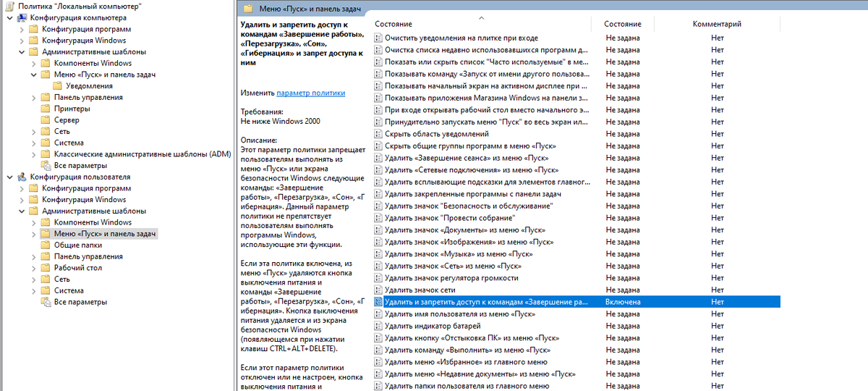The height and width of the screenshot is (391, 868).
Task: Click icon for «Удалить «Сетевые подключения»» policy
Action: coord(378,169)
